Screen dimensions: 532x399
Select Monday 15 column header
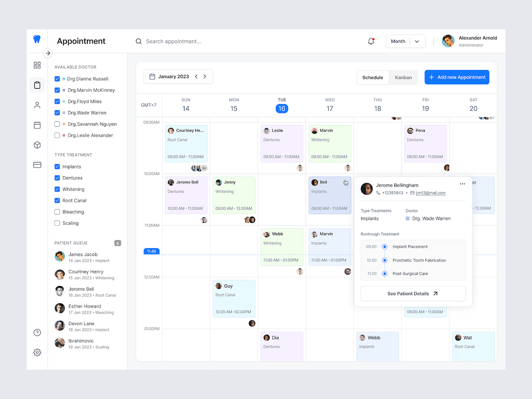tap(234, 105)
